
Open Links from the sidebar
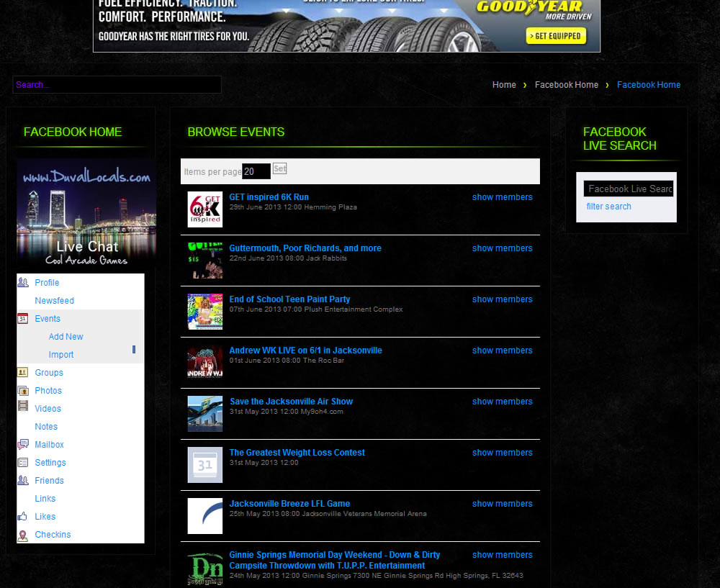(x=45, y=499)
